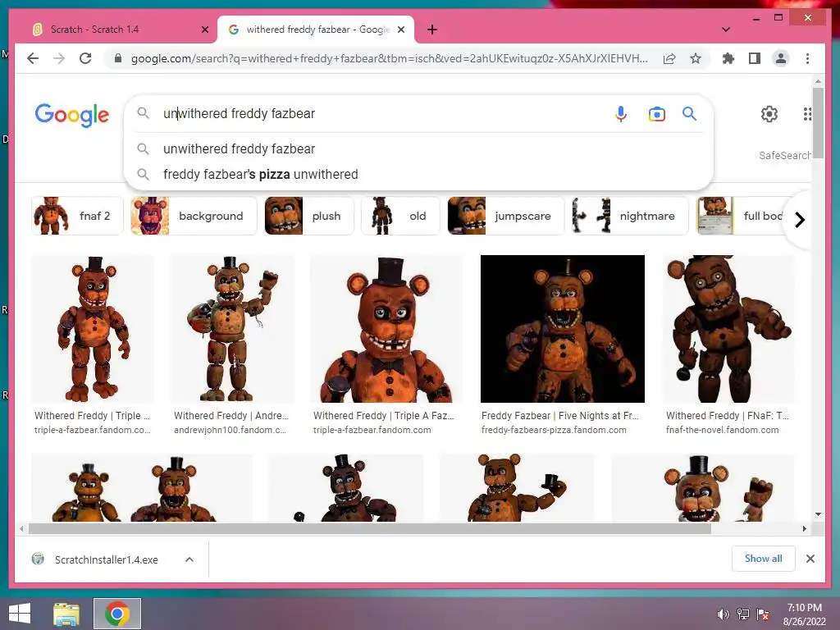Image resolution: width=840 pixels, height=630 pixels.
Task: Filter images by the jumpscare chip
Action: point(505,216)
